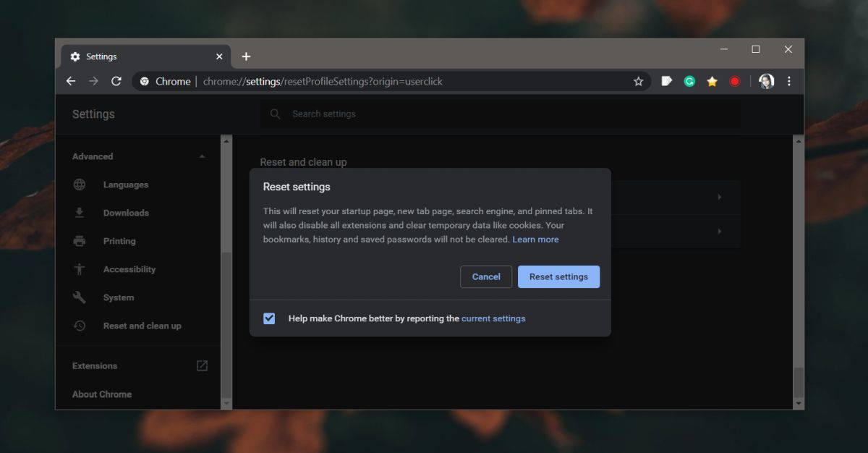
Task: Click the Languages globe icon
Action: pyautogui.click(x=80, y=185)
